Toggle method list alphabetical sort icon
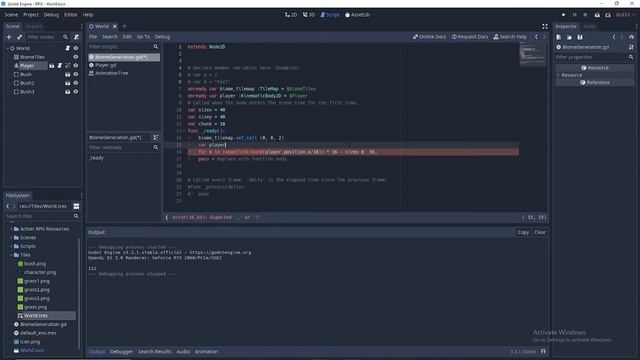The height and width of the screenshot is (360, 640). point(156,138)
